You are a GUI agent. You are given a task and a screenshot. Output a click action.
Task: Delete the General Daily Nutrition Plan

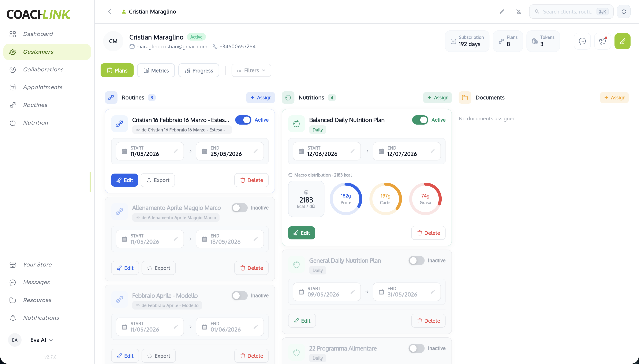[x=428, y=321]
